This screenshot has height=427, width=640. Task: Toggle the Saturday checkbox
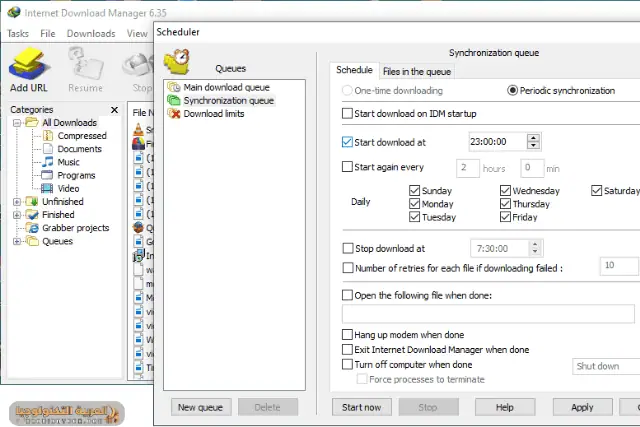(x=596, y=190)
